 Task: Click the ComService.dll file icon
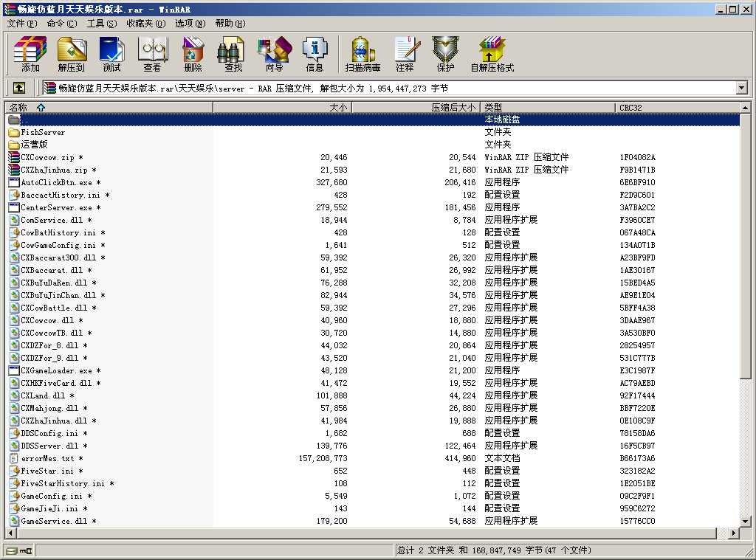coord(13,220)
